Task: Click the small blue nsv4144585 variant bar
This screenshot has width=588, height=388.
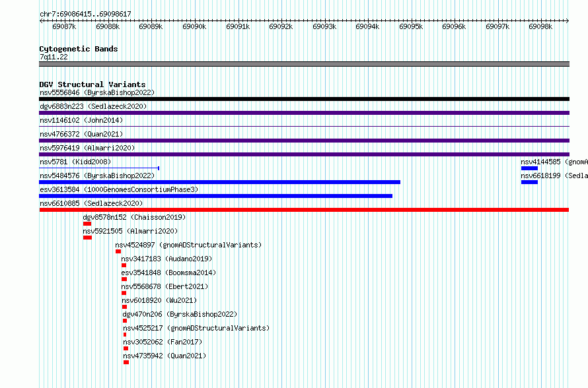Action: [x=529, y=168]
